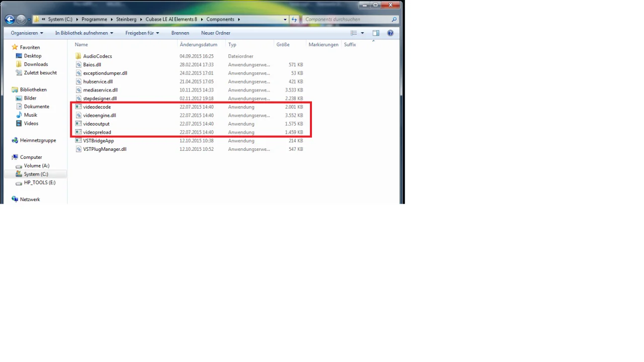Open the address bar history dropdown
Image resolution: width=644 pixels, height=362 pixels.
285,20
